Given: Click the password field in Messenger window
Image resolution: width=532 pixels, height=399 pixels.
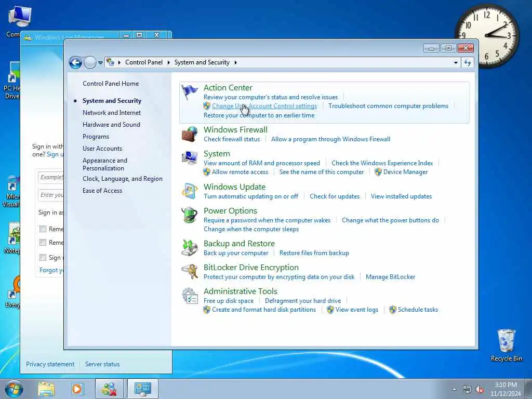Looking at the screenshot, I should [51, 195].
